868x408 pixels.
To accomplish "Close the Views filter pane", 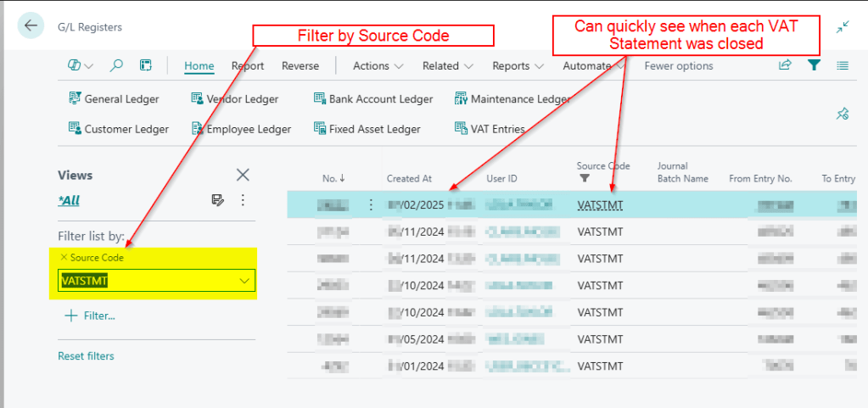I will (x=243, y=175).
